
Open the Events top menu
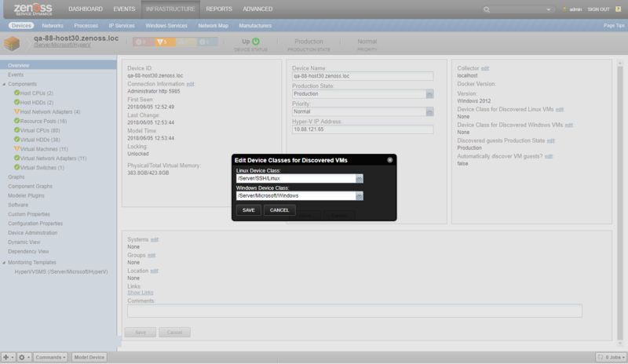[x=124, y=9]
